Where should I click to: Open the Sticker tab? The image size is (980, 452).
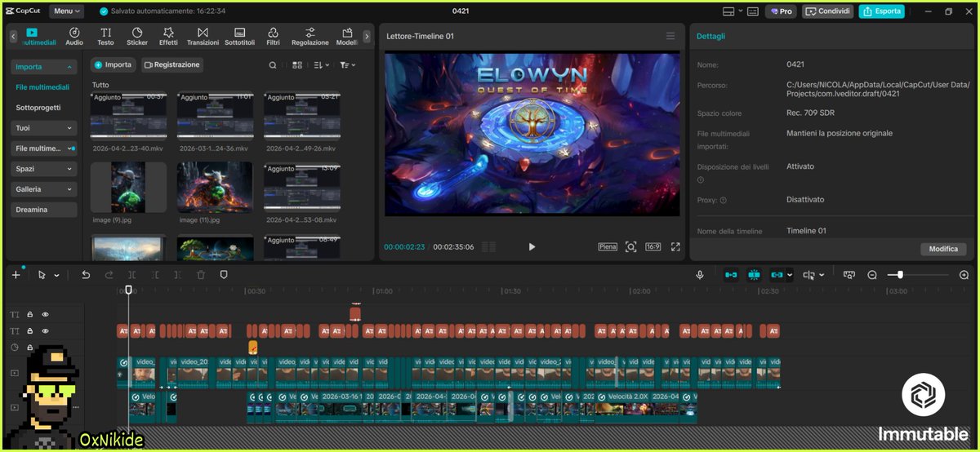(x=137, y=37)
